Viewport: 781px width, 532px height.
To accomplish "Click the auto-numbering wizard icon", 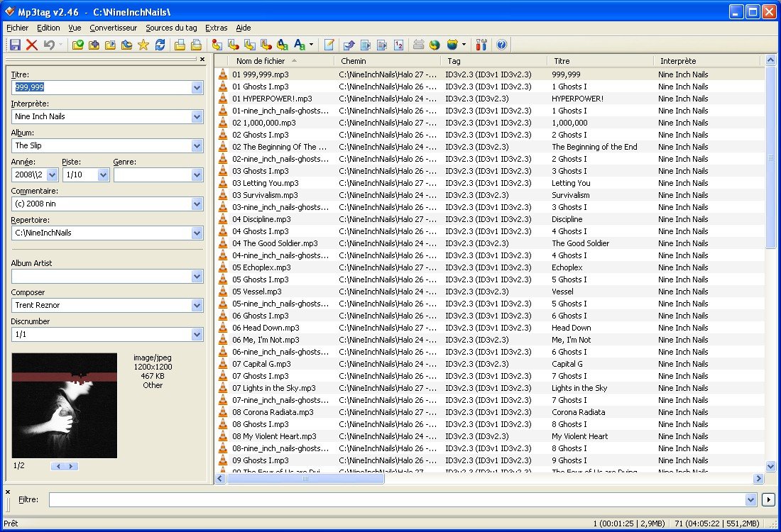I will pyautogui.click(x=398, y=45).
